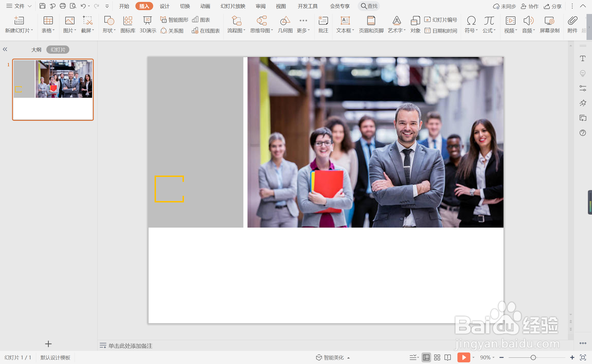Open the 设计 design tab

164,6
